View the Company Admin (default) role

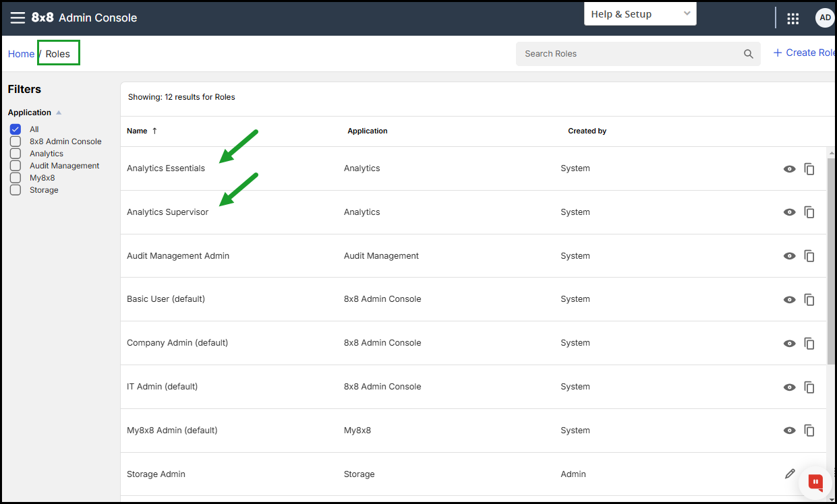tap(789, 344)
